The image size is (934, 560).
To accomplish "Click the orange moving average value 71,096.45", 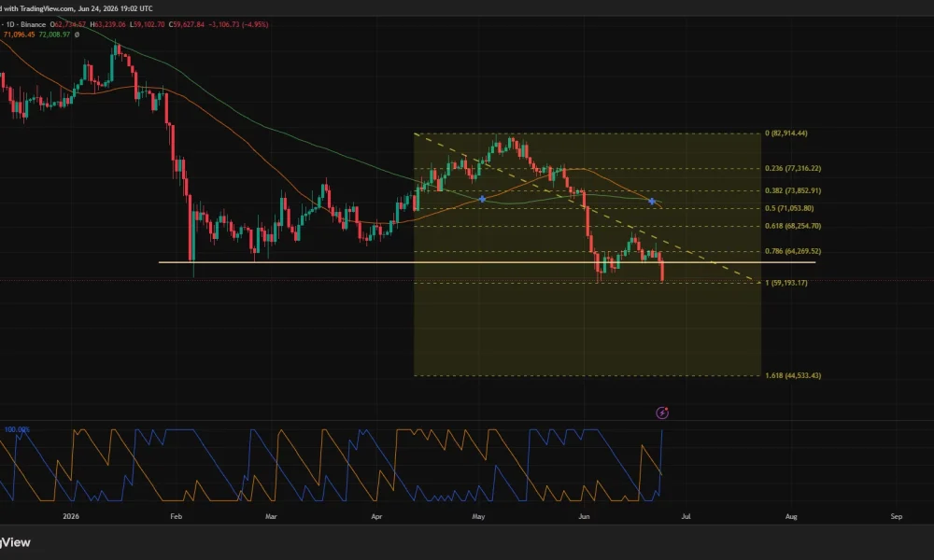I will click(x=19, y=35).
